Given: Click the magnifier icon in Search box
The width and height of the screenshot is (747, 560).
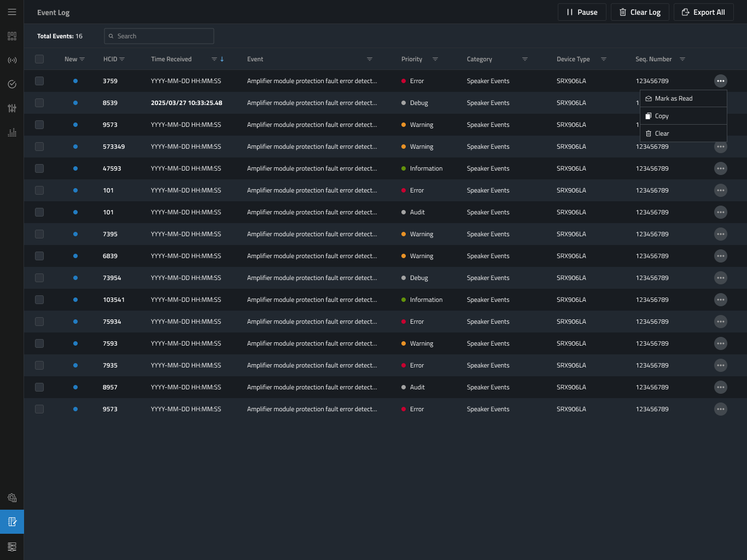Looking at the screenshot, I should [111, 36].
